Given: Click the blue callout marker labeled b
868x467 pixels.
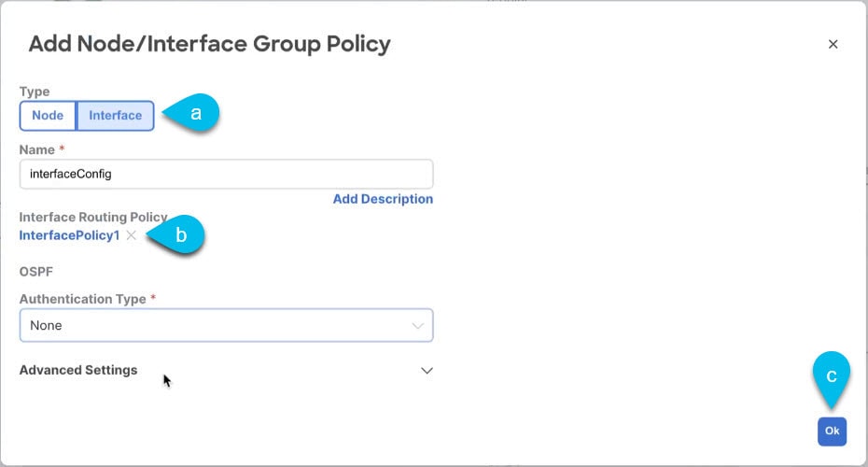Looking at the screenshot, I should (176, 234).
